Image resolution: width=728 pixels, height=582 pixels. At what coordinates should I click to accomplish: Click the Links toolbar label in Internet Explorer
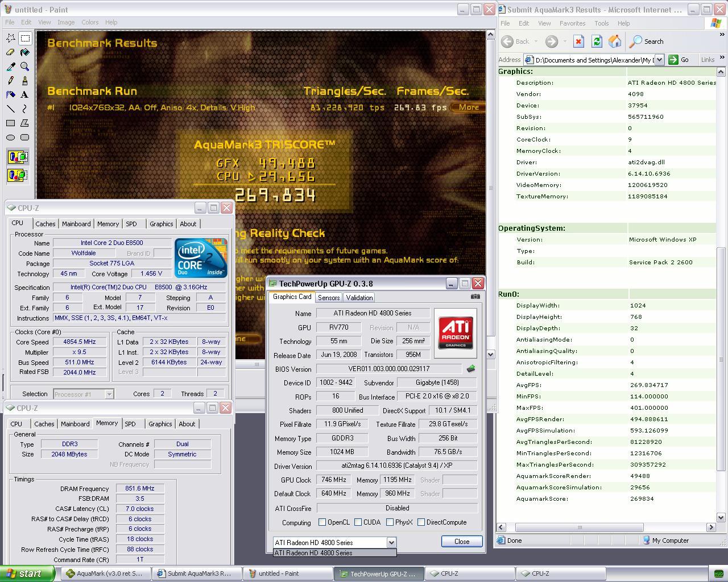(x=708, y=60)
